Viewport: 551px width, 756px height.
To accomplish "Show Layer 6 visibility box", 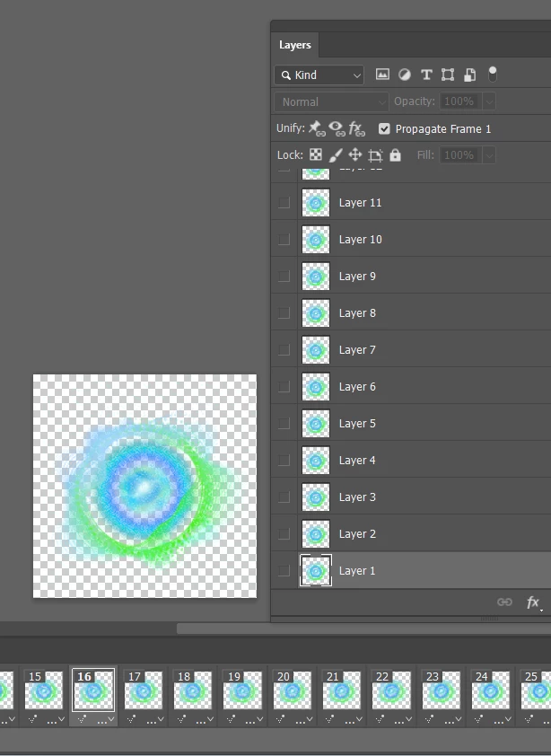I will [x=284, y=387].
